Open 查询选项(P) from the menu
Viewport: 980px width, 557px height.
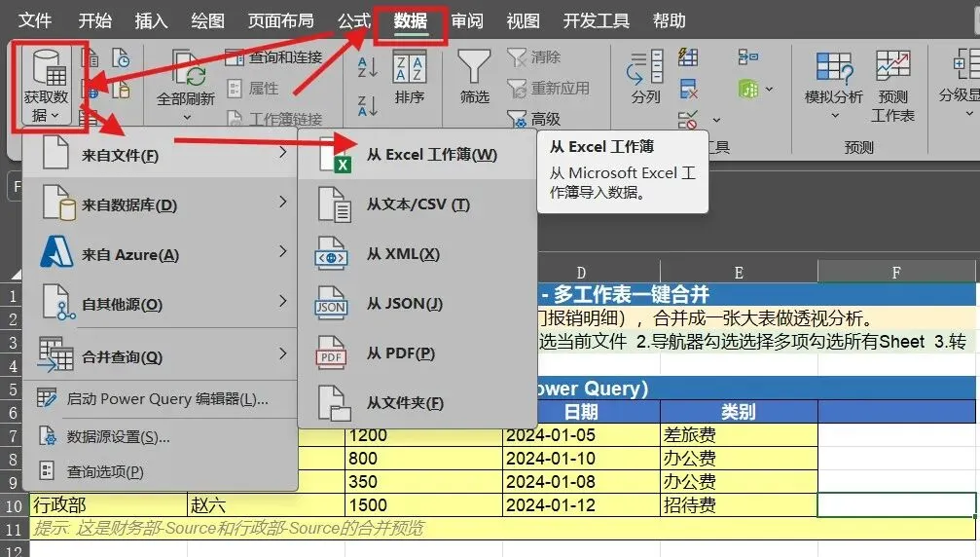(160, 471)
